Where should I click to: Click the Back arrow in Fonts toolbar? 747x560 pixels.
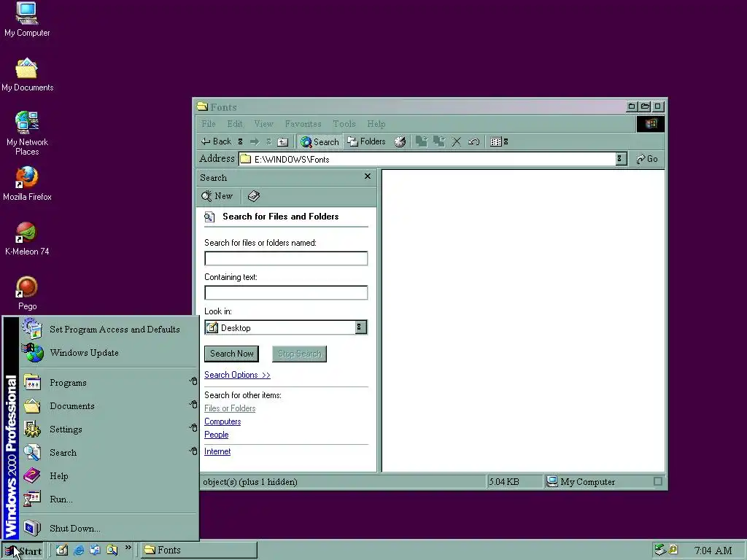pos(216,141)
